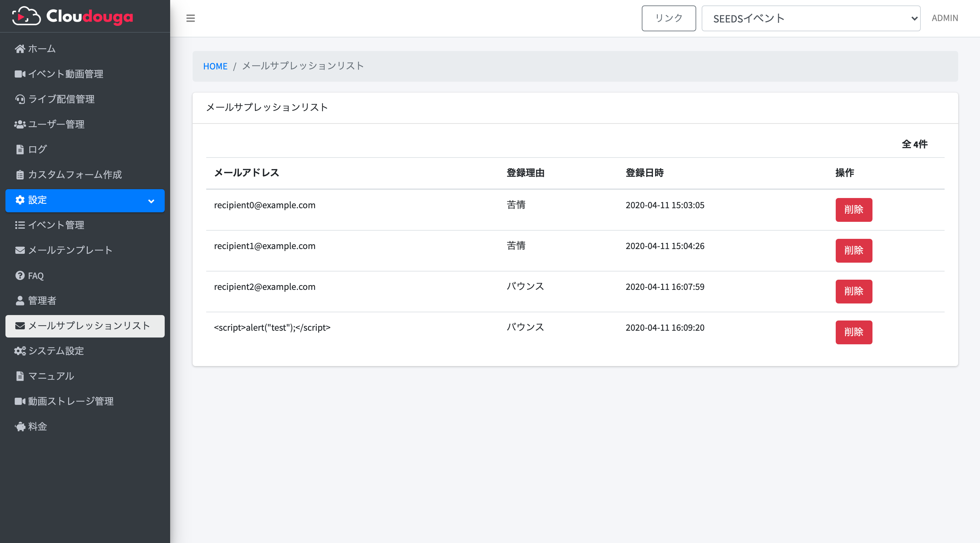Viewport: 980px width, 543px height.
Task: Click the list icon for イベント管理
Action: pyautogui.click(x=20, y=225)
